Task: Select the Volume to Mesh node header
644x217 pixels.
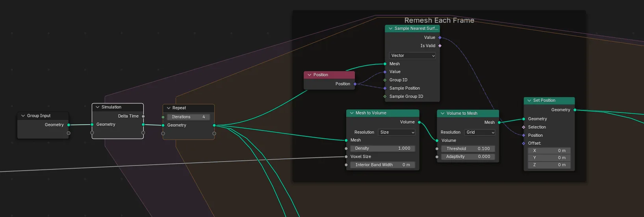Action: tap(468, 113)
